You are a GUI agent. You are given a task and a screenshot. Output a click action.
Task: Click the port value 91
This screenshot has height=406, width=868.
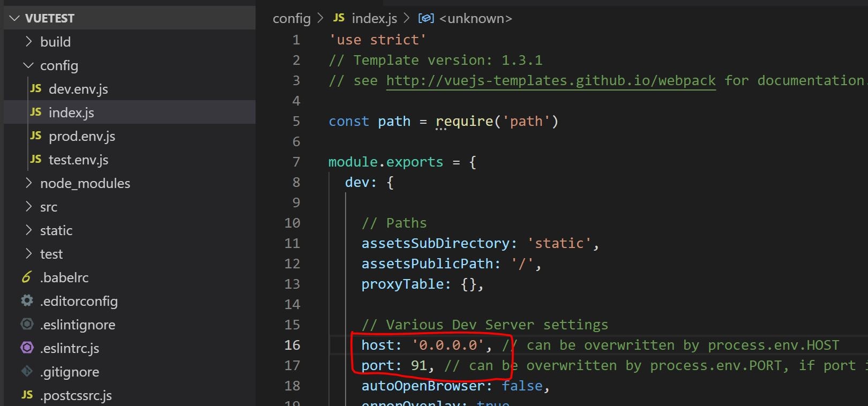(419, 365)
